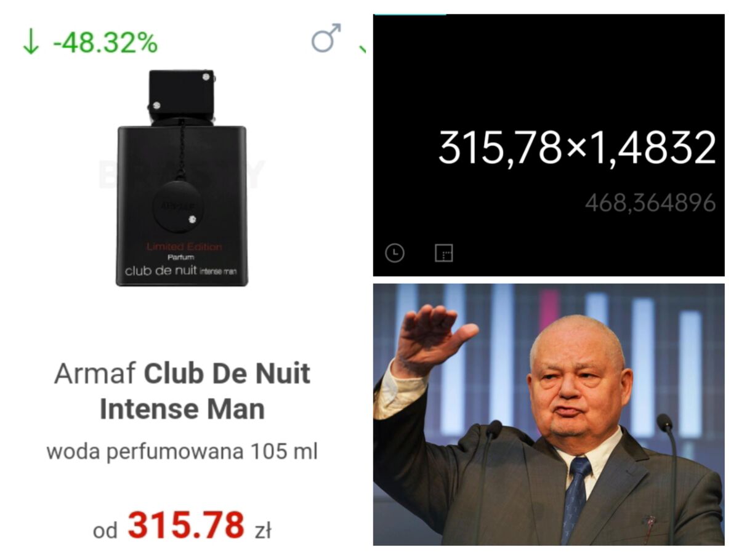Click 'Limited Edition' text on the bottle
Screen dimensions: 739x560
184,247
